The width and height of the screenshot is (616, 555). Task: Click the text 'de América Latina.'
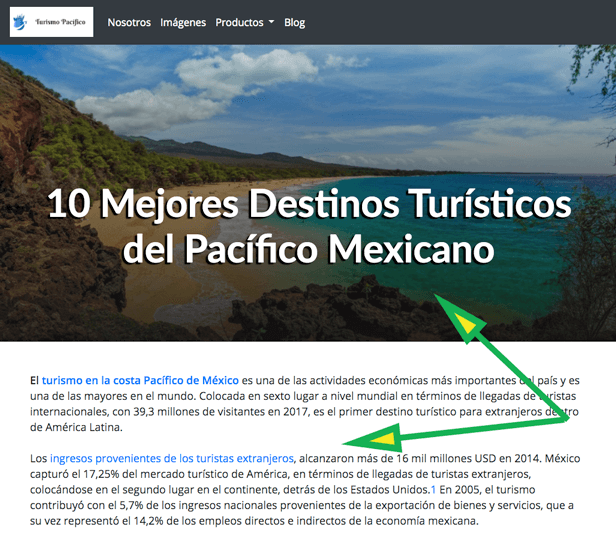pyautogui.click(x=76, y=427)
